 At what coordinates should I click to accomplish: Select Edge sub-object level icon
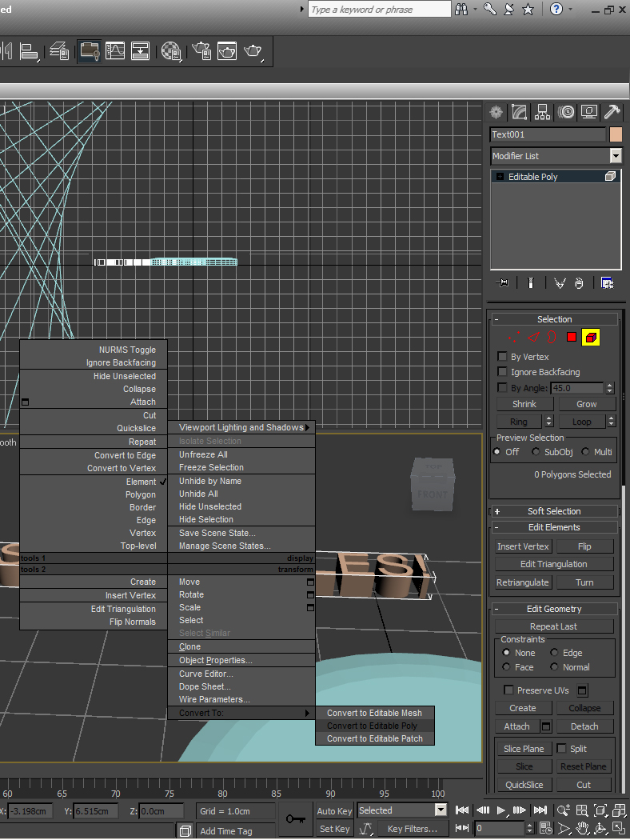tap(533, 337)
